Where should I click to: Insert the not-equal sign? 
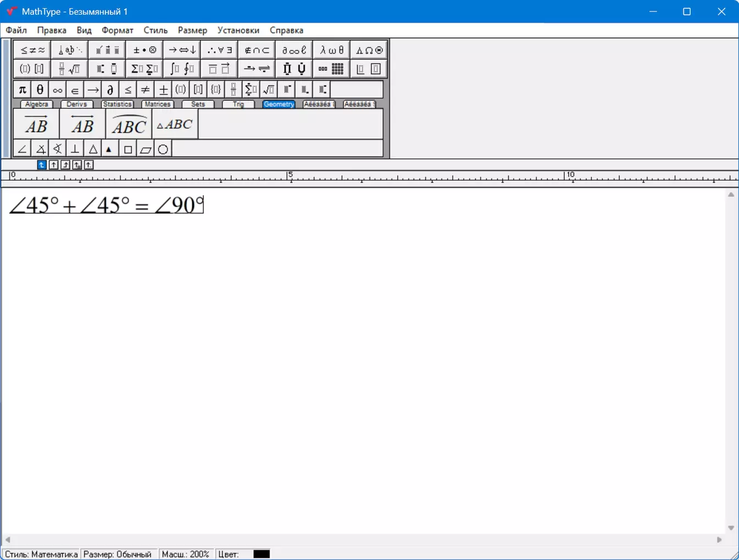146,89
